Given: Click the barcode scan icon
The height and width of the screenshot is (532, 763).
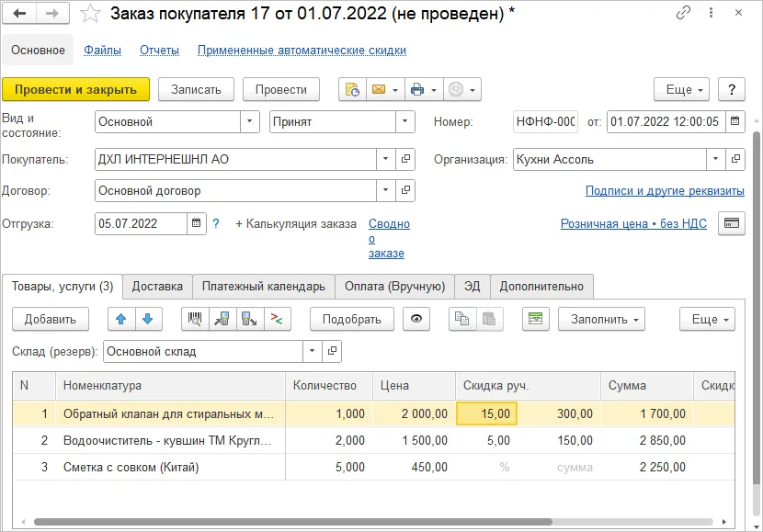Looking at the screenshot, I should [195, 320].
